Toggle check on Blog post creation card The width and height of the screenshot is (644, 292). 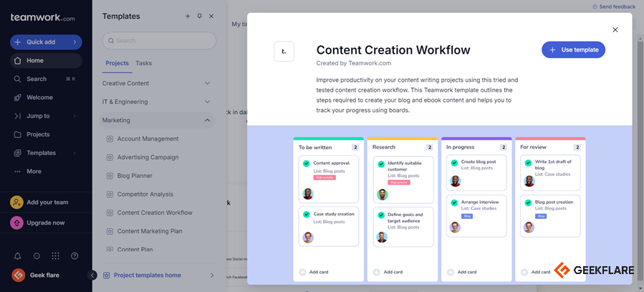click(528, 203)
